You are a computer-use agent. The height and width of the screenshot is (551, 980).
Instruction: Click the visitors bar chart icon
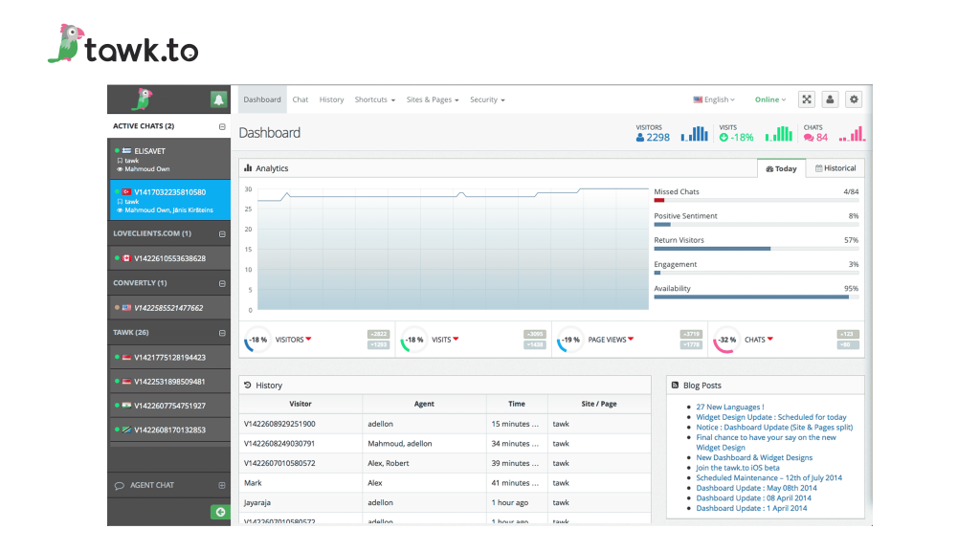pyautogui.click(x=694, y=135)
